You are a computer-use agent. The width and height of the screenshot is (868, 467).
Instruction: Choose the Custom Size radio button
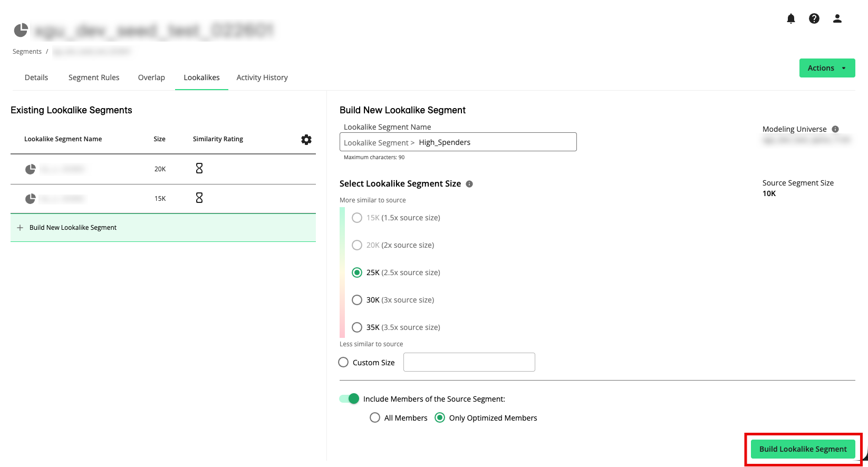[x=343, y=363]
